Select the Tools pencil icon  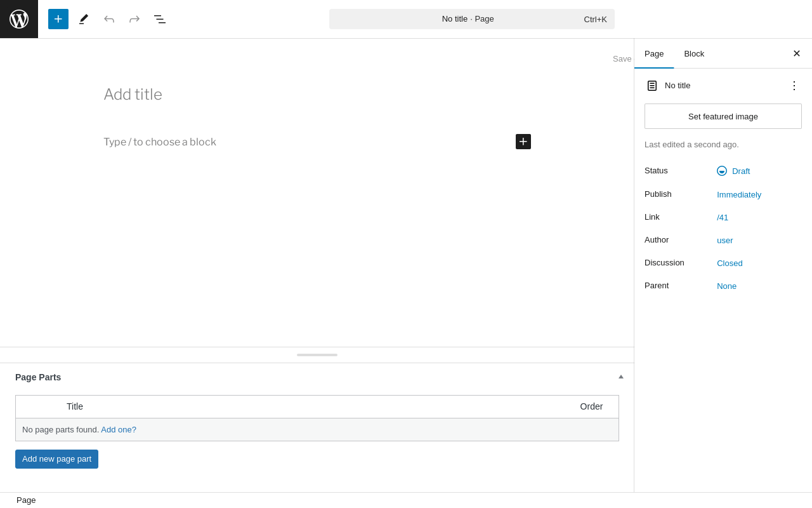point(84,19)
